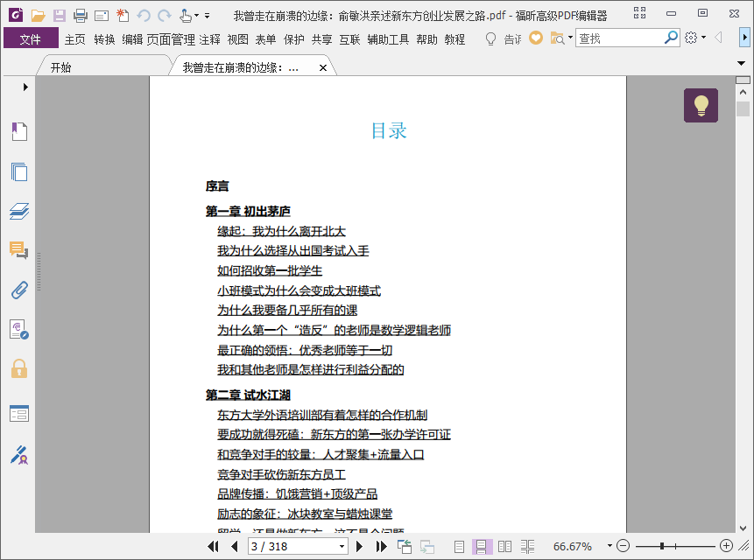Click the purple lightbulb tips button

click(x=701, y=105)
